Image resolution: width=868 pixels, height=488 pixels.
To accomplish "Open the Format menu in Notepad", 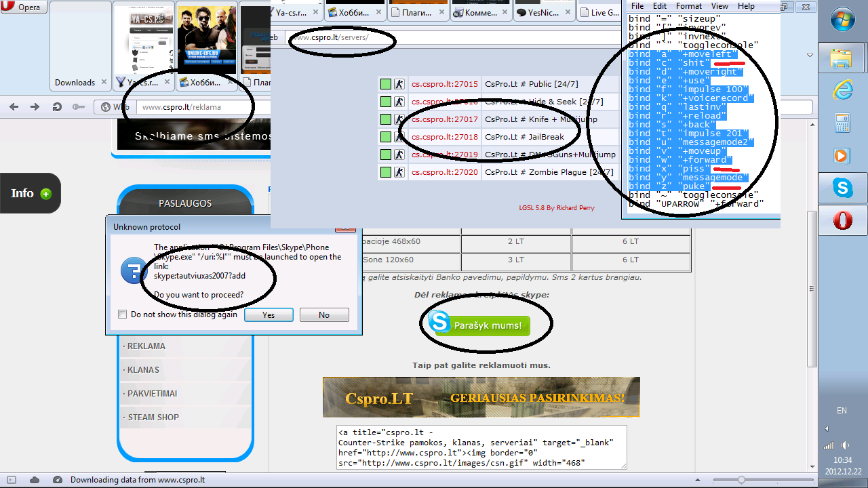I will click(689, 6).
